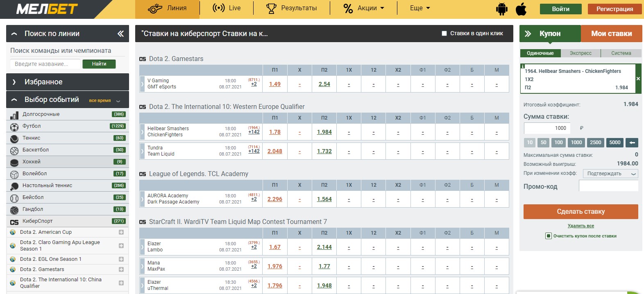
Task: Click the backspace arrow in bet amounts
Action: pyautogui.click(x=632, y=142)
